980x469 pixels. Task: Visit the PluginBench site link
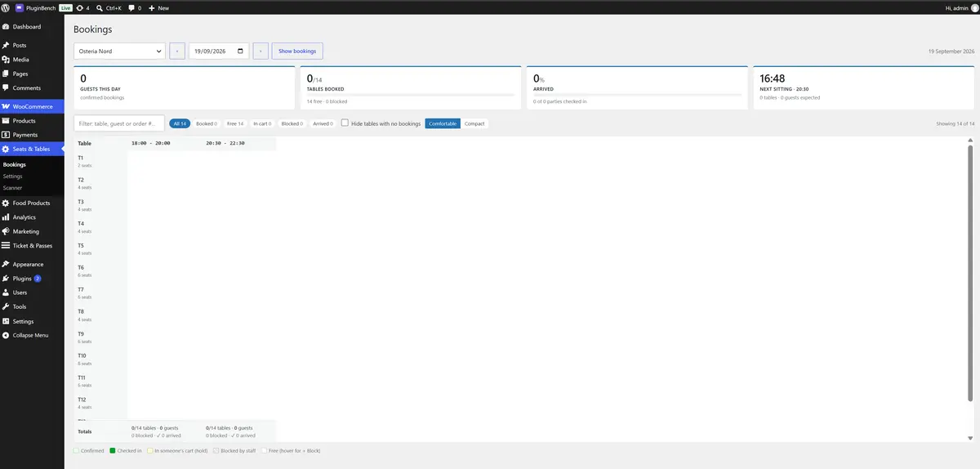point(35,7)
